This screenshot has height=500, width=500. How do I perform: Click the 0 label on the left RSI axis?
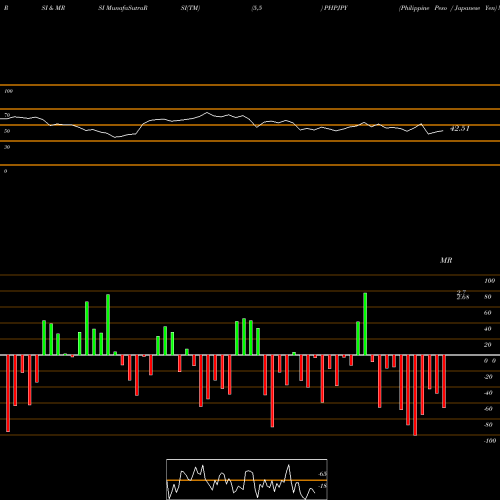[x=5, y=171]
